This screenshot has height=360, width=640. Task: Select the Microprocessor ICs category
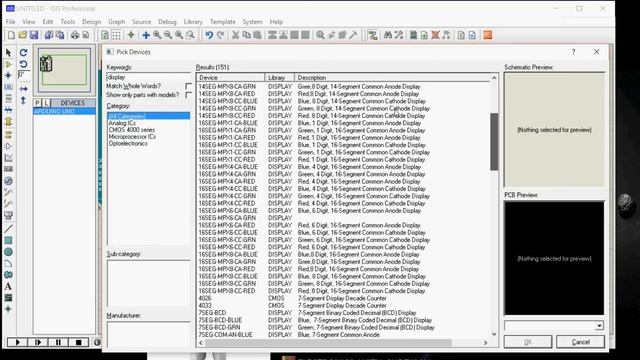coord(132,137)
